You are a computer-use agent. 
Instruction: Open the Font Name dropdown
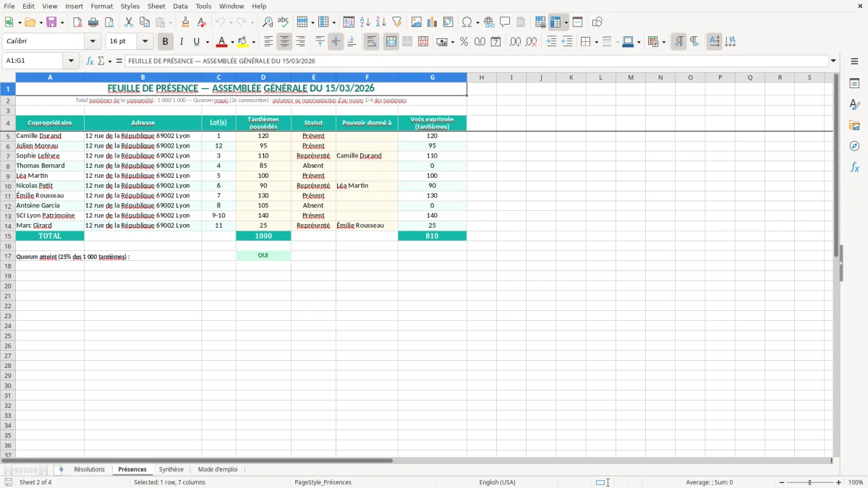(93, 42)
